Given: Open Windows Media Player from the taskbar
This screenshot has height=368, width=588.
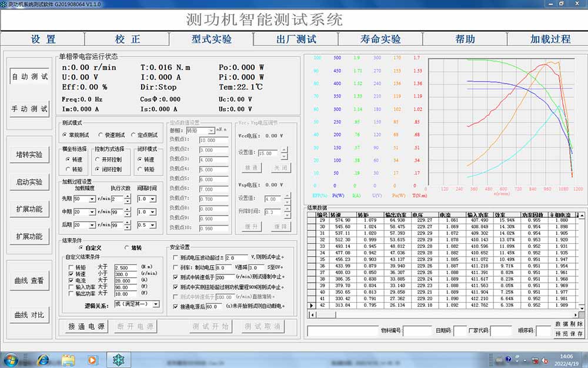Looking at the screenshot, I should click(x=92, y=360).
